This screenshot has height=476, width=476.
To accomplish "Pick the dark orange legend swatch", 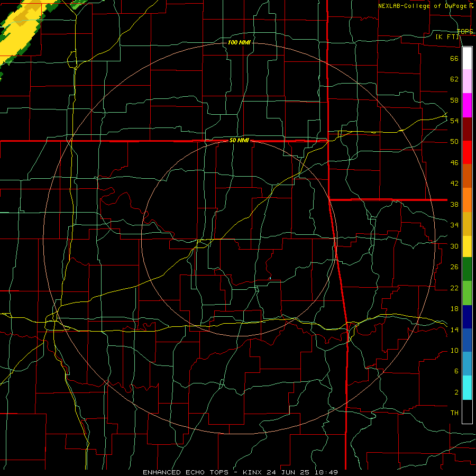I will click(467, 176).
